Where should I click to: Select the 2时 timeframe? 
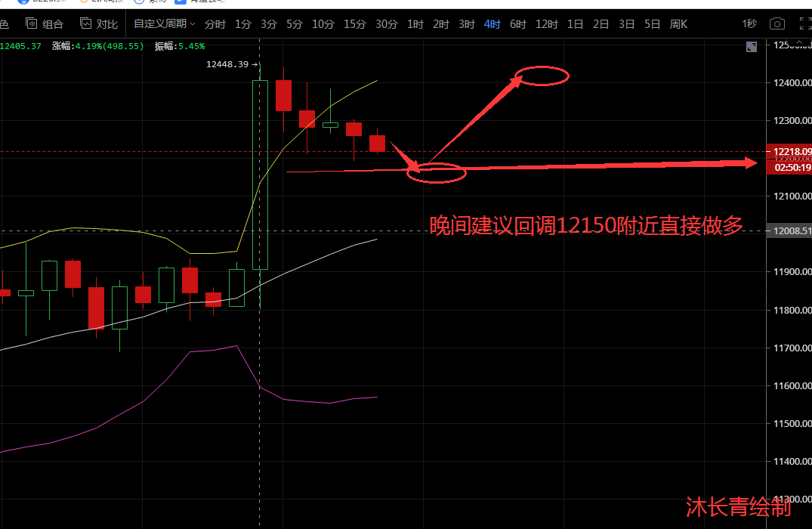tap(440, 24)
